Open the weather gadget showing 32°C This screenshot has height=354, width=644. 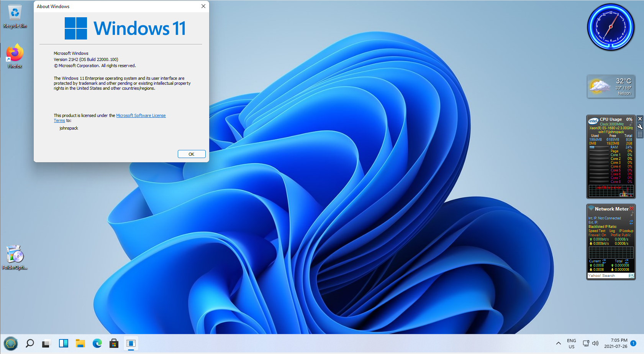point(611,87)
